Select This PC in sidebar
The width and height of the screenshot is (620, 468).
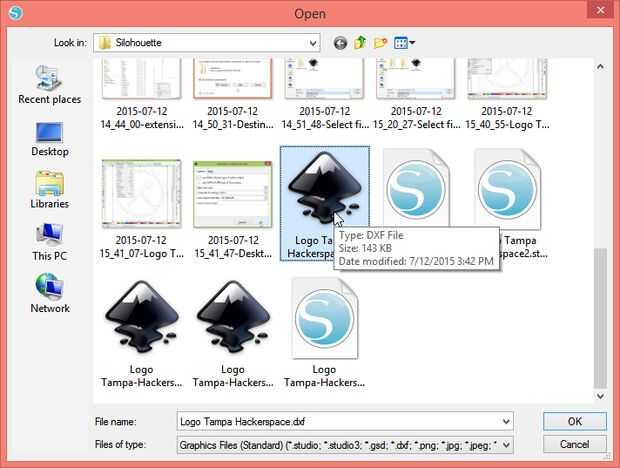pos(49,242)
